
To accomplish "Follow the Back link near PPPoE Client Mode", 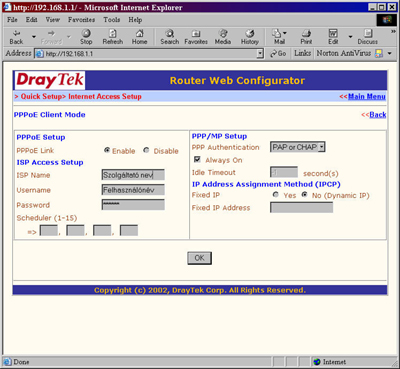I will click(378, 115).
